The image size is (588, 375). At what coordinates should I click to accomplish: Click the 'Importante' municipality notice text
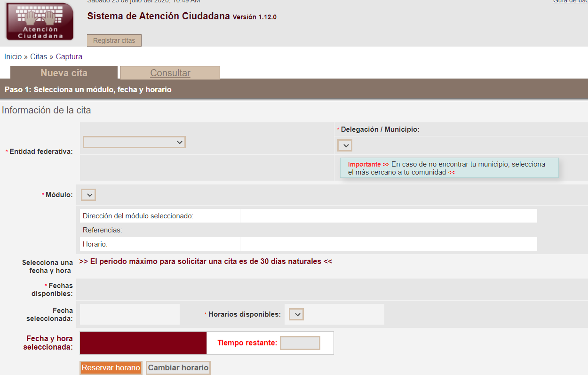pos(449,168)
